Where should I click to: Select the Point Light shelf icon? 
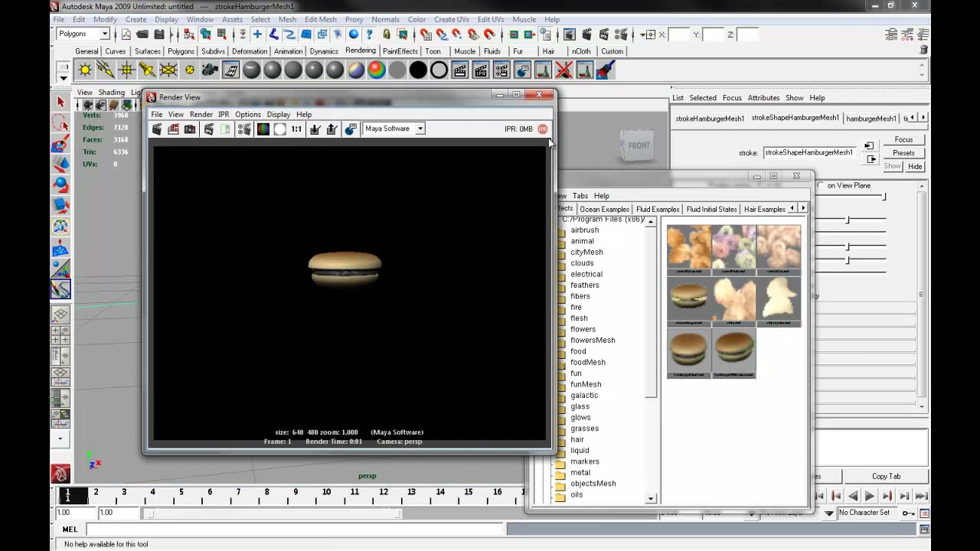pos(127,70)
